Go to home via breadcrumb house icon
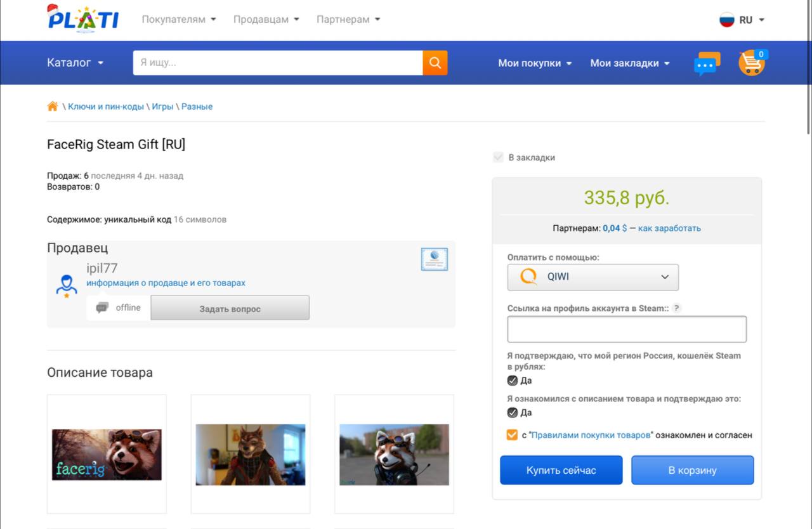The height and width of the screenshot is (529, 812). 53,106
